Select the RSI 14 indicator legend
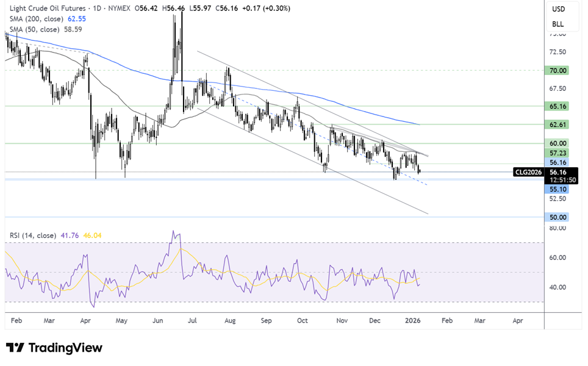The image size is (588, 366). (32, 235)
